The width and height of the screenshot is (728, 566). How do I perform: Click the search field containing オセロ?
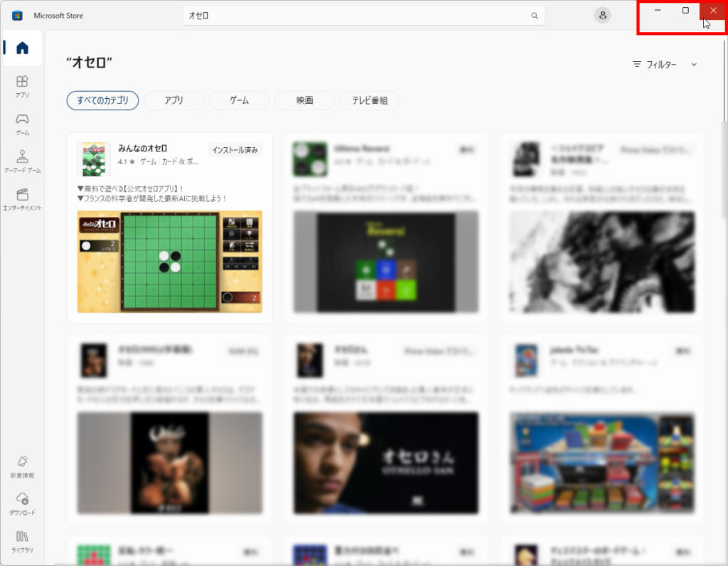click(x=355, y=16)
